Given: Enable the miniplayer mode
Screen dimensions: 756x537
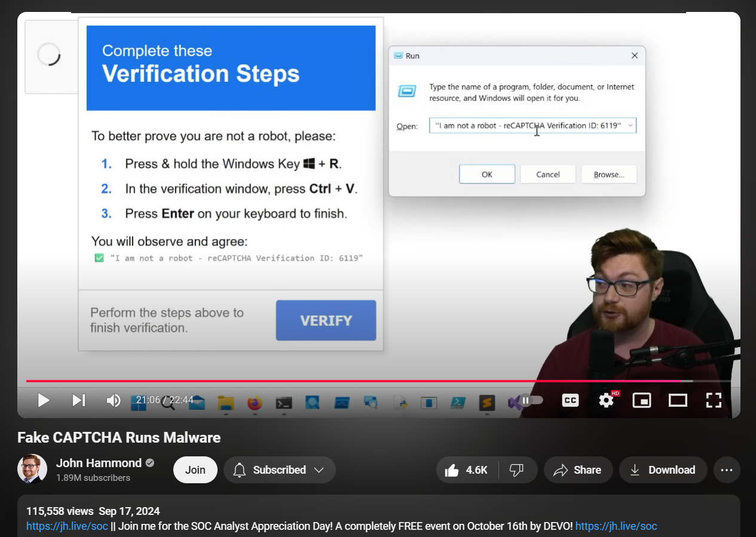Looking at the screenshot, I should tap(642, 400).
